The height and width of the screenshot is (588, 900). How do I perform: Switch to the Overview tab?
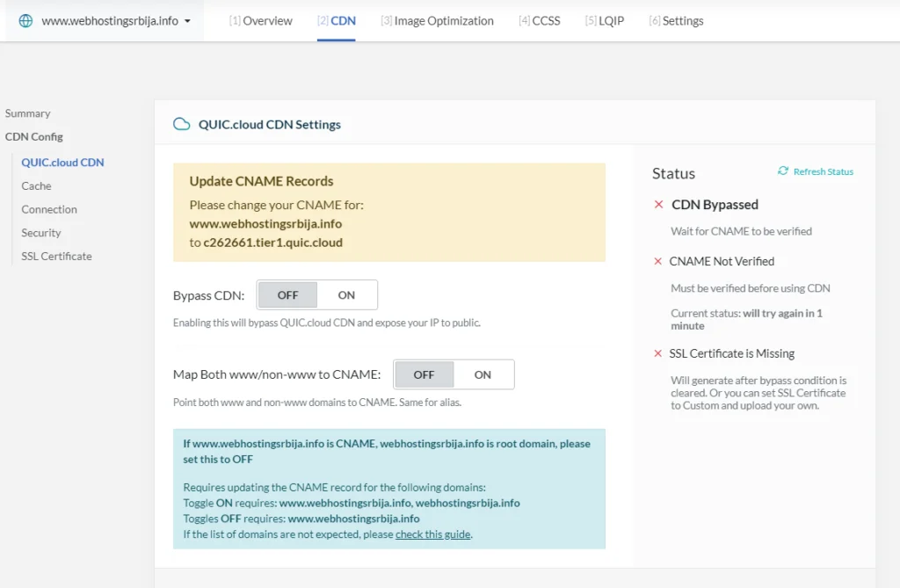[x=260, y=21]
